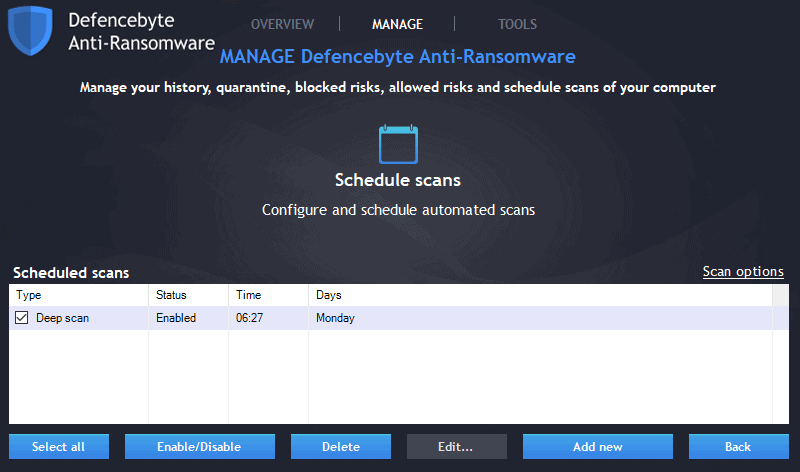The width and height of the screenshot is (800, 472).
Task: Toggle the Deep scan checkbox
Action: tap(21, 317)
